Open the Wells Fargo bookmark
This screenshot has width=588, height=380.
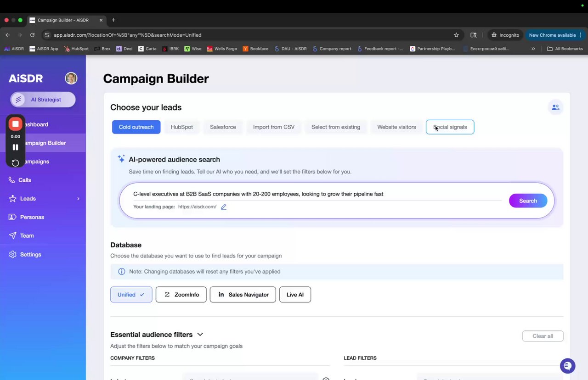pyautogui.click(x=222, y=49)
